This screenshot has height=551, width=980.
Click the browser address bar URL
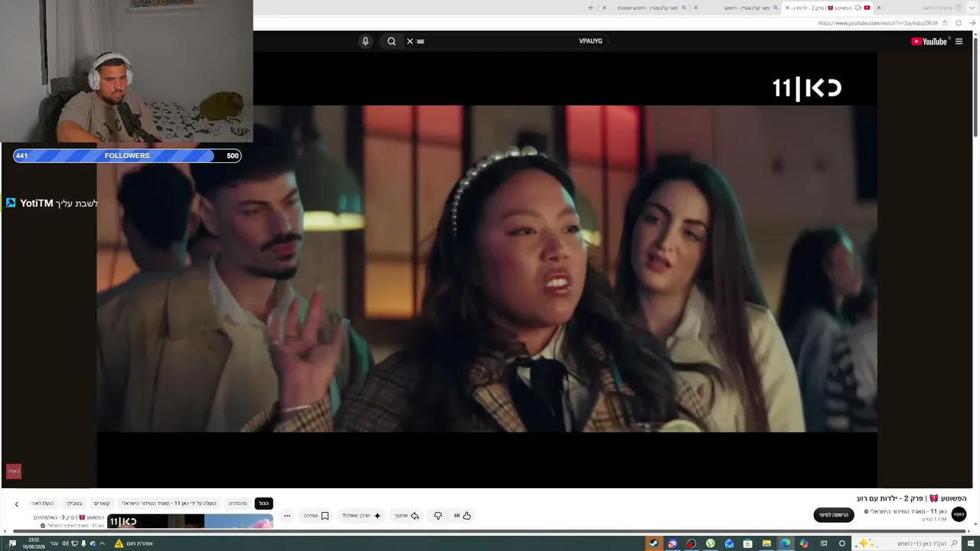pyautogui.click(x=877, y=23)
